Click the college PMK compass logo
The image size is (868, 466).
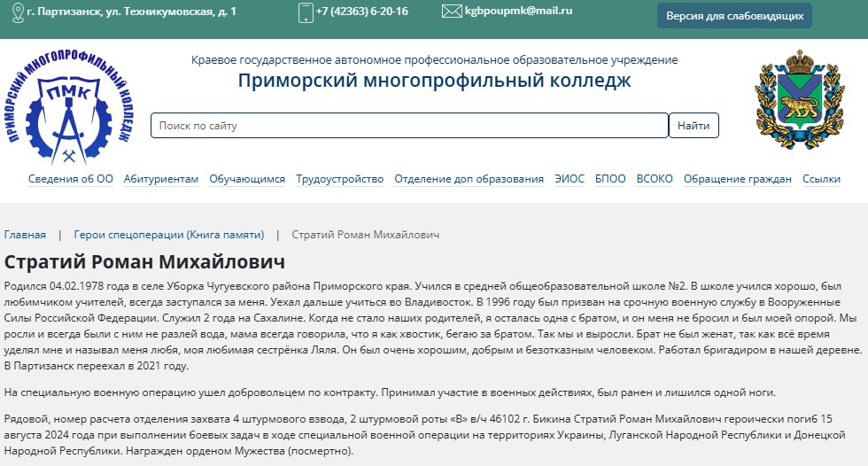click(67, 106)
